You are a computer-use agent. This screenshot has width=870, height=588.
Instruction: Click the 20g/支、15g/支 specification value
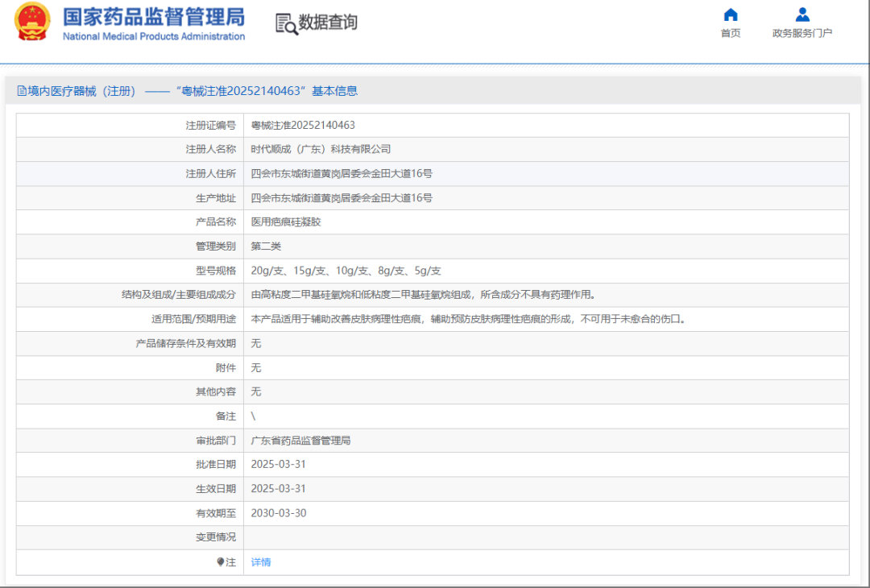point(346,271)
